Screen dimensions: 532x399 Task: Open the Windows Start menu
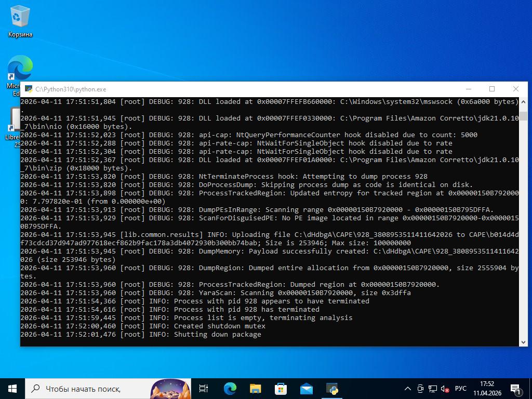coord(12,389)
